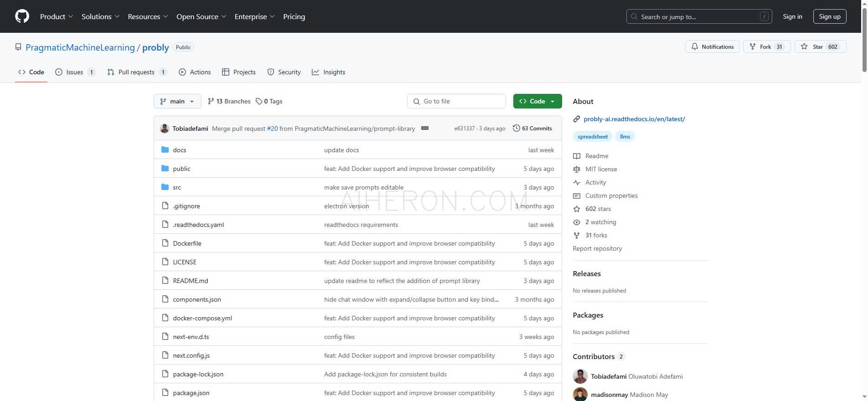The width and height of the screenshot is (868, 401).
Task: Open the Security tab
Action: [284, 72]
